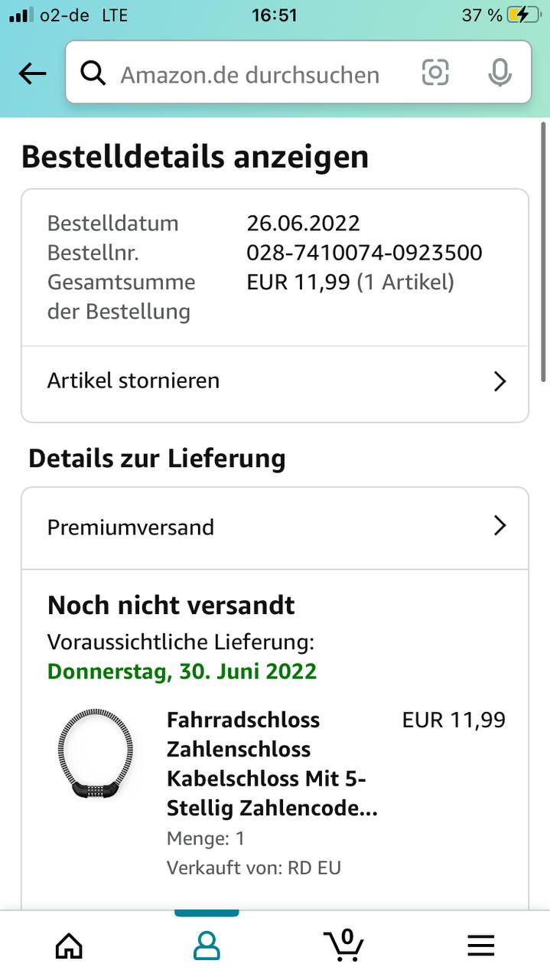Tap the order number 028-7410074-0923500
Image resolution: width=550 pixels, height=980 pixels.
(x=364, y=253)
